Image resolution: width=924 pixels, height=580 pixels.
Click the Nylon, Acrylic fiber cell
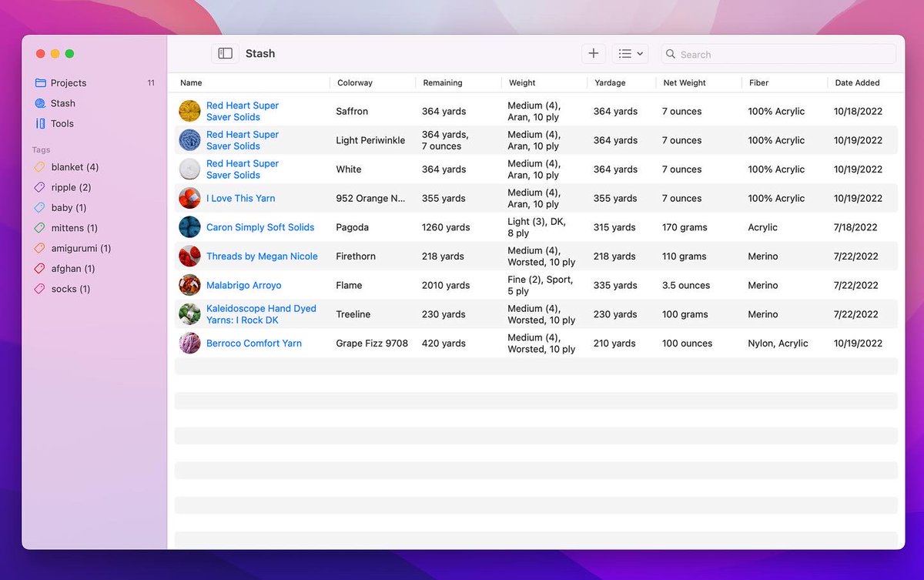(x=778, y=343)
